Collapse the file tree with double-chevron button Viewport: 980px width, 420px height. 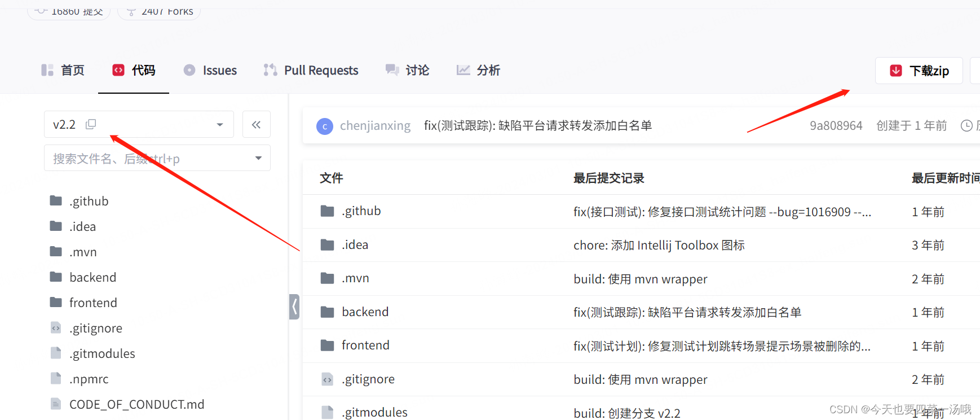pyautogui.click(x=256, y=124)
